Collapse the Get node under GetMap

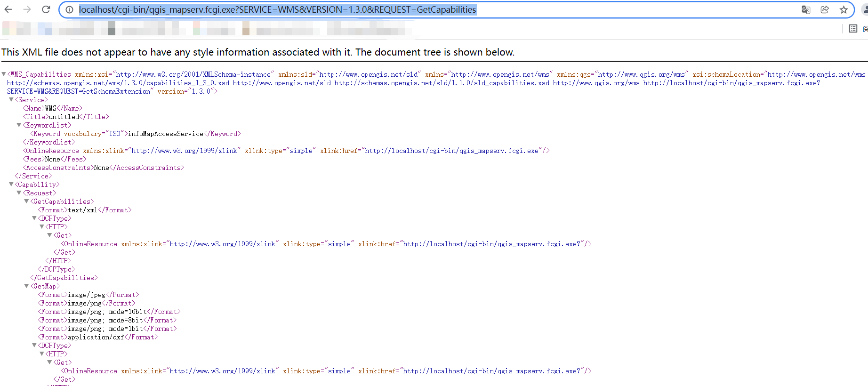point(49,362)
